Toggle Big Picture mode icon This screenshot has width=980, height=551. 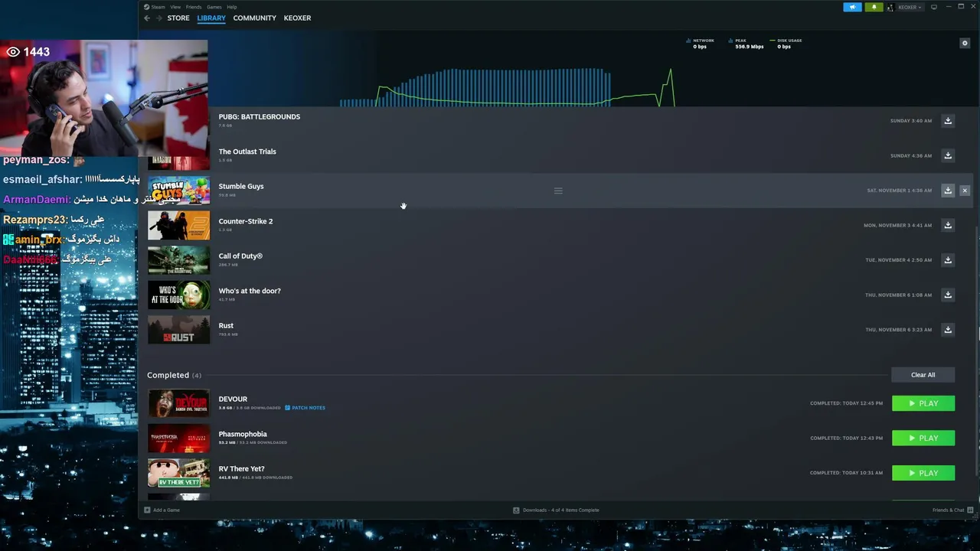pyautogui.click(x=934, y=7)
